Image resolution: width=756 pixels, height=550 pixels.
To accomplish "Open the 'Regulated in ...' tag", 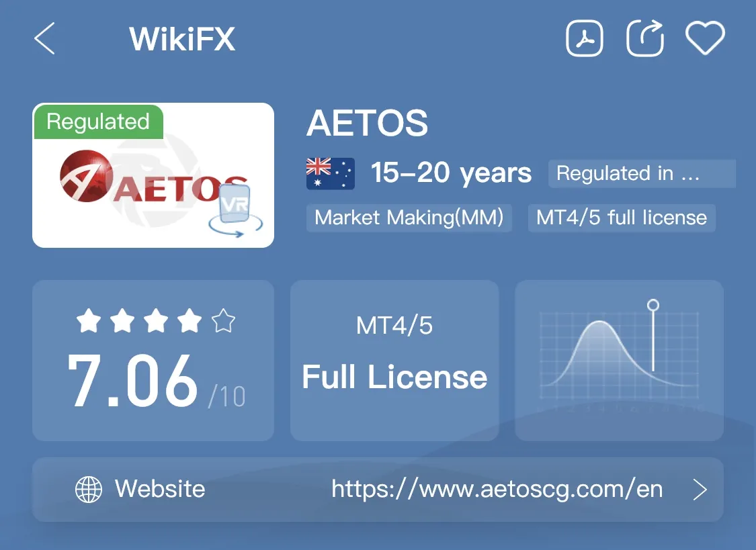I will (642, 173).
